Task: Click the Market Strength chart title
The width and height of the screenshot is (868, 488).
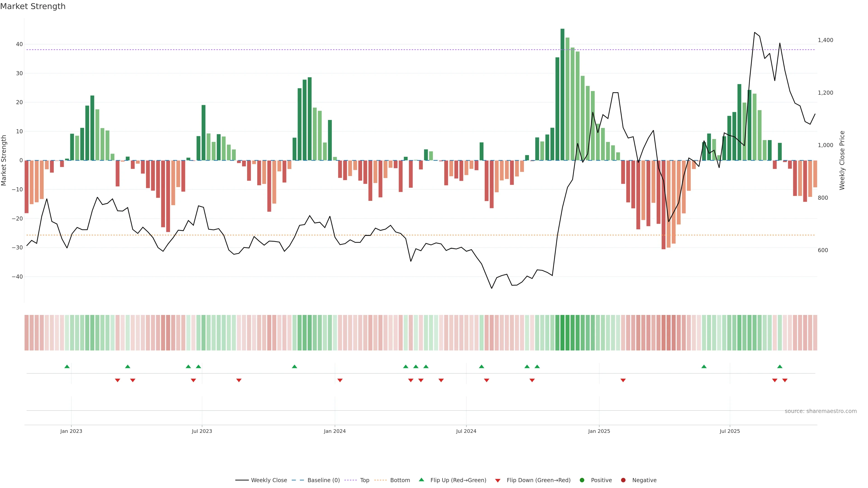Action: pyautogui.click(x=33, y=6)
